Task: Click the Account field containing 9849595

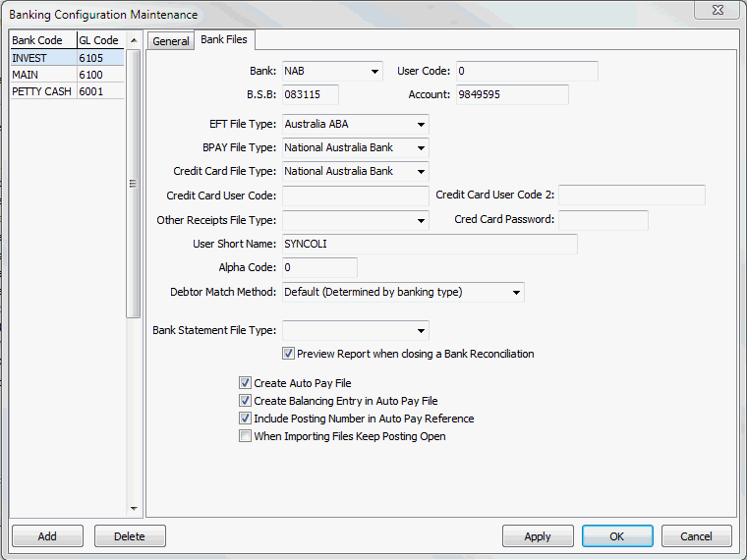Action: [x=512, y=94]
